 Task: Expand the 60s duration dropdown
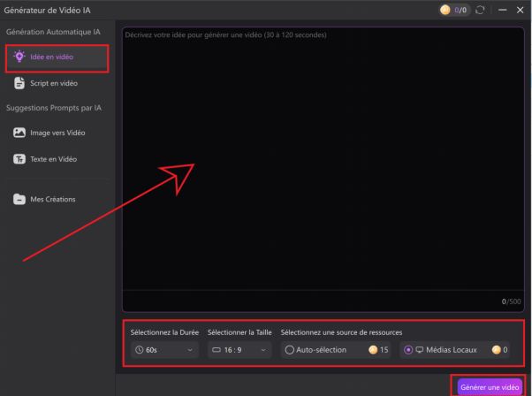tap(164, 349)
